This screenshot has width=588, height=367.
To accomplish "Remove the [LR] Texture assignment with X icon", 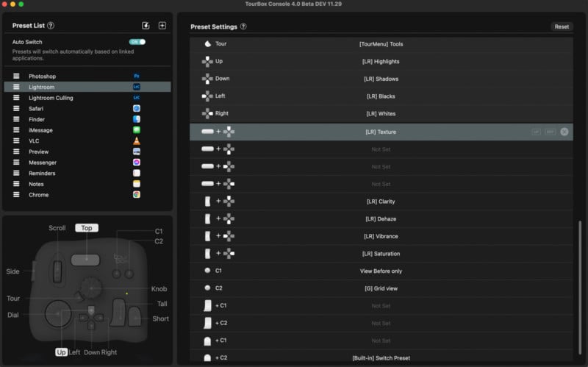I will [x=564, y=132].
